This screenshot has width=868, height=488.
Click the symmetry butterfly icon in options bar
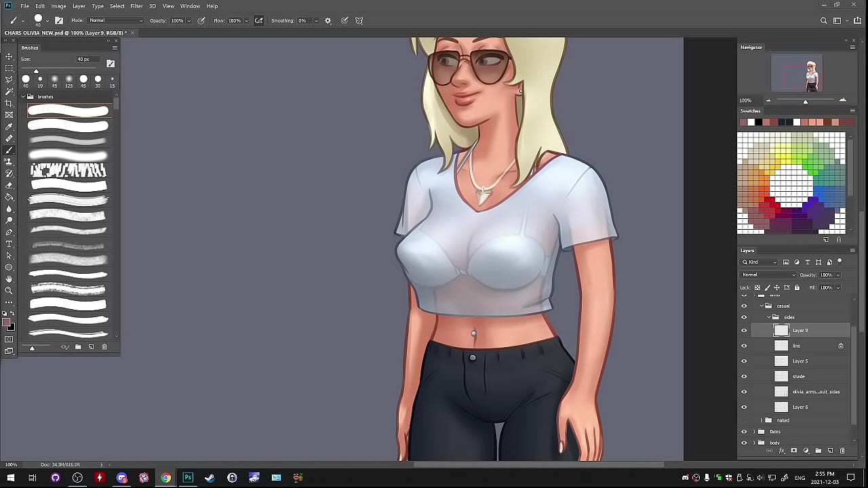pos(359,20)
